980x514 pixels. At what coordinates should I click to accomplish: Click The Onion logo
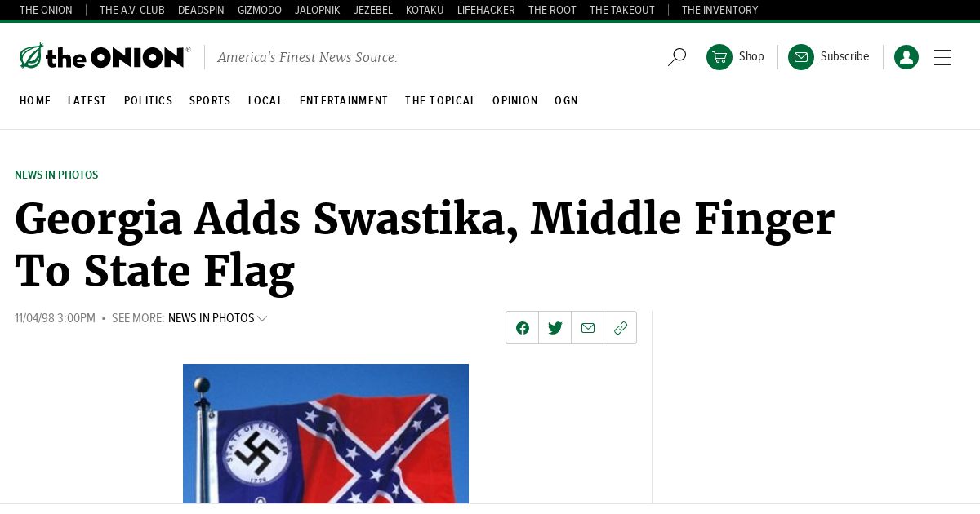[x=105, y=56]
